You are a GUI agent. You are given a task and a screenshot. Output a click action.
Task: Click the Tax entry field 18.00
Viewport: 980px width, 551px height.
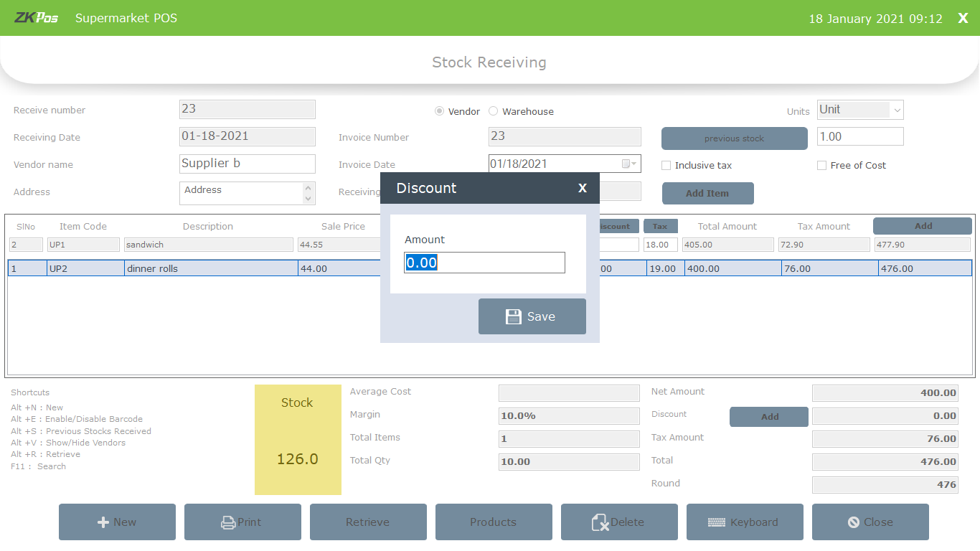[661, 245]
